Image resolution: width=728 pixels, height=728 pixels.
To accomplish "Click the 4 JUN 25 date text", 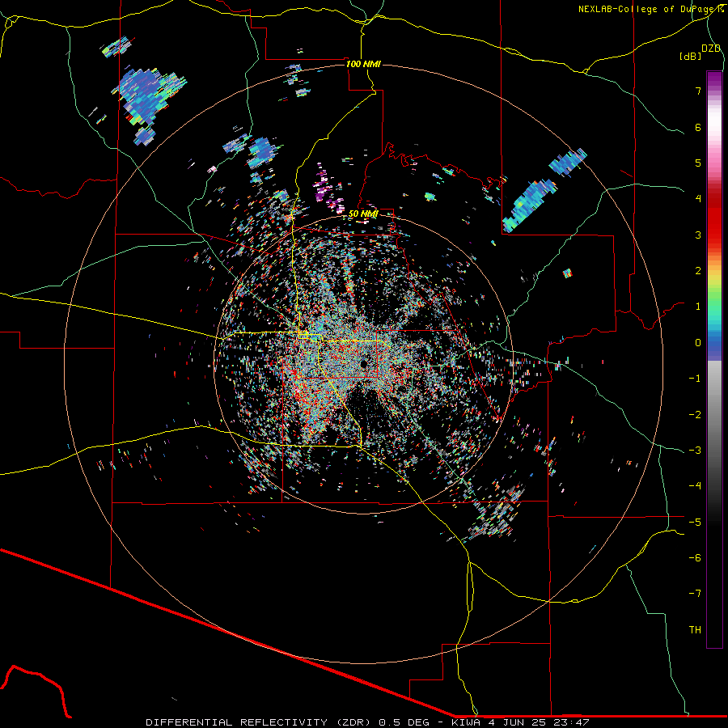I will click(518, 722).
